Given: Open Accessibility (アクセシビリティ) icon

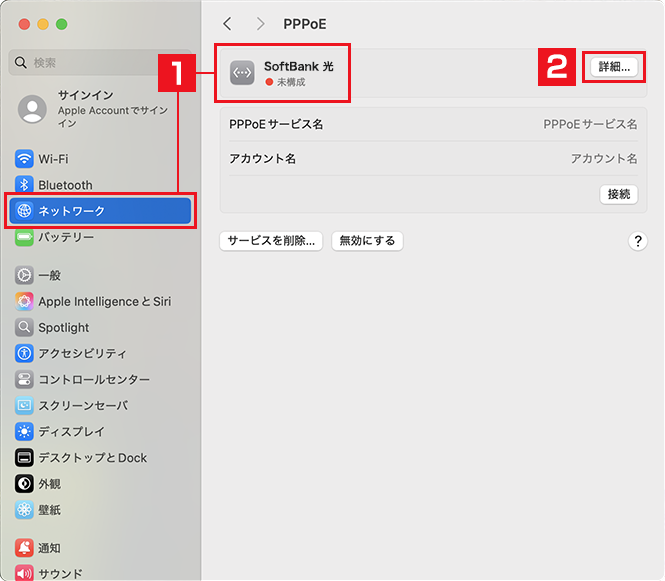Looking at the screenshot, I should (x=24, y=354).
